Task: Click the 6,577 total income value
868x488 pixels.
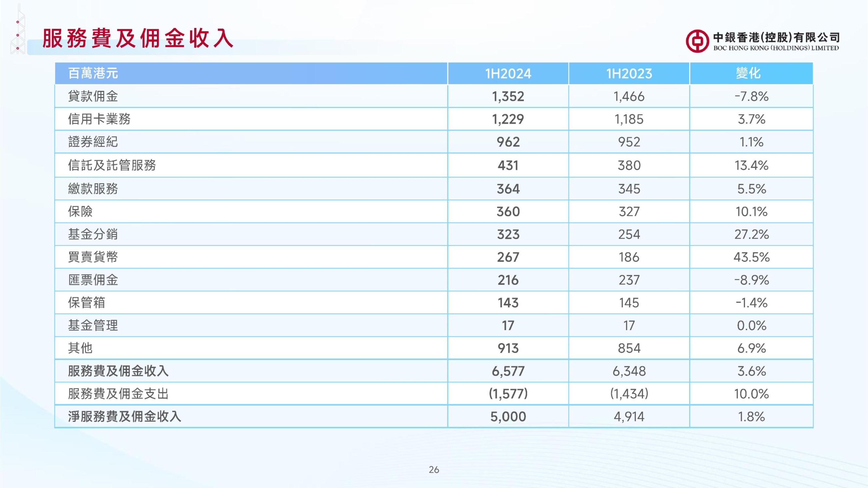Action: click(508, 372)
